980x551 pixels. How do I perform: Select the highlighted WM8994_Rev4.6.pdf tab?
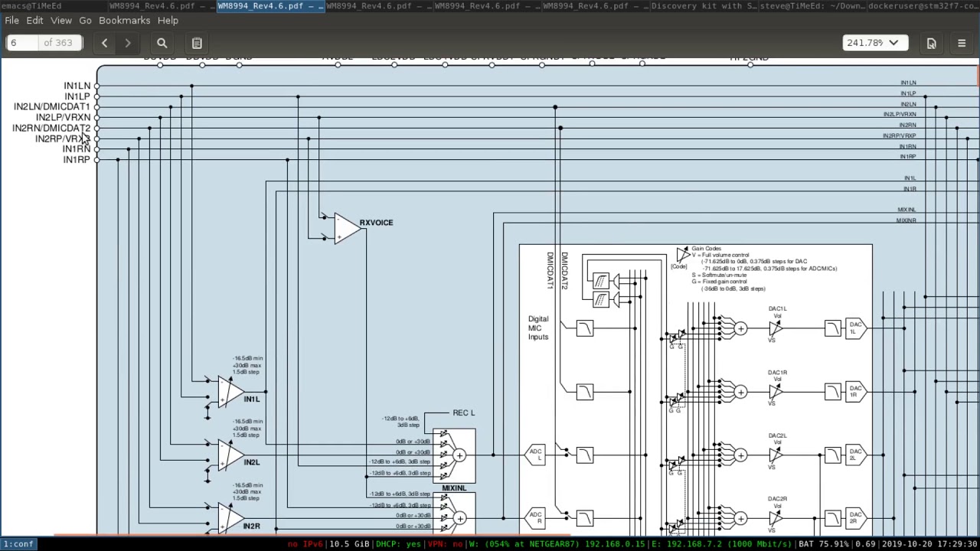click(270, 5)
